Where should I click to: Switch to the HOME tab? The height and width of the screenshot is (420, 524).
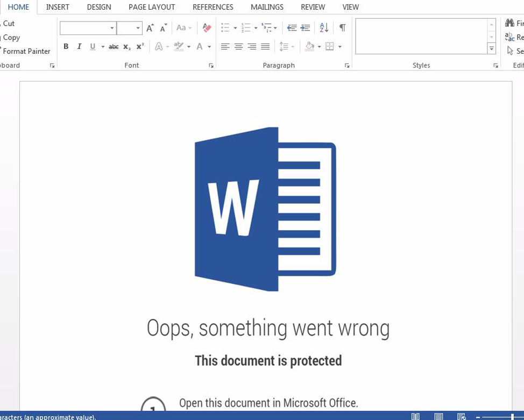pyautogui.click(x=18, y=7)
